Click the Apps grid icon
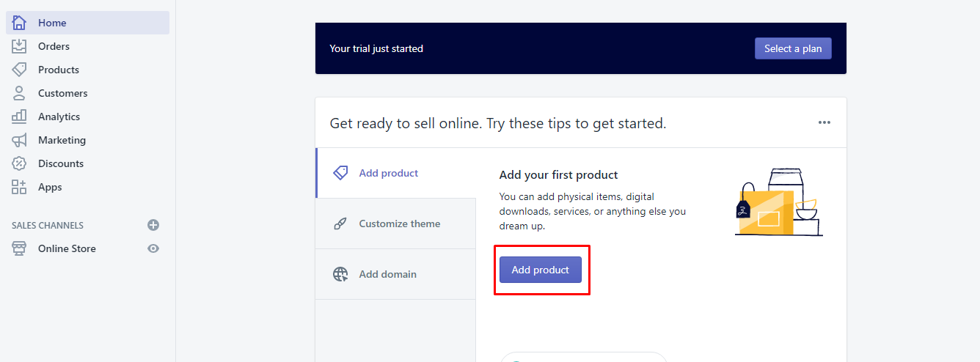 19,187
